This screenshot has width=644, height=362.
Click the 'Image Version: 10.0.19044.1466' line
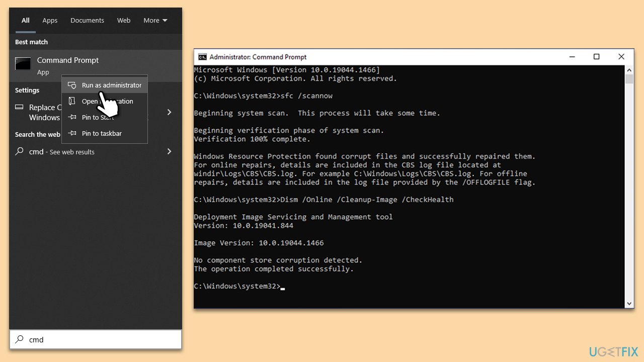[259, 243]
